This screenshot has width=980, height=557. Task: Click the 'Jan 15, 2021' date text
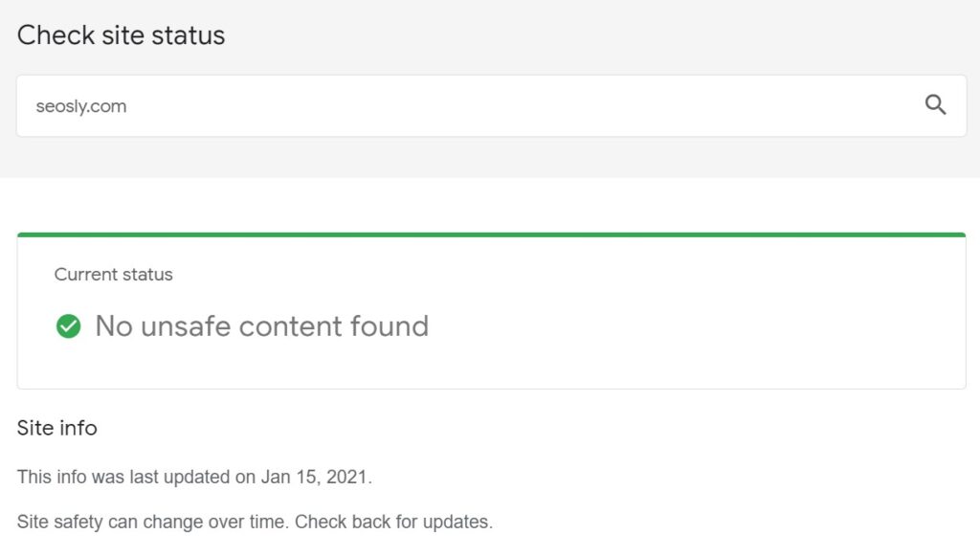pos(315,477)
